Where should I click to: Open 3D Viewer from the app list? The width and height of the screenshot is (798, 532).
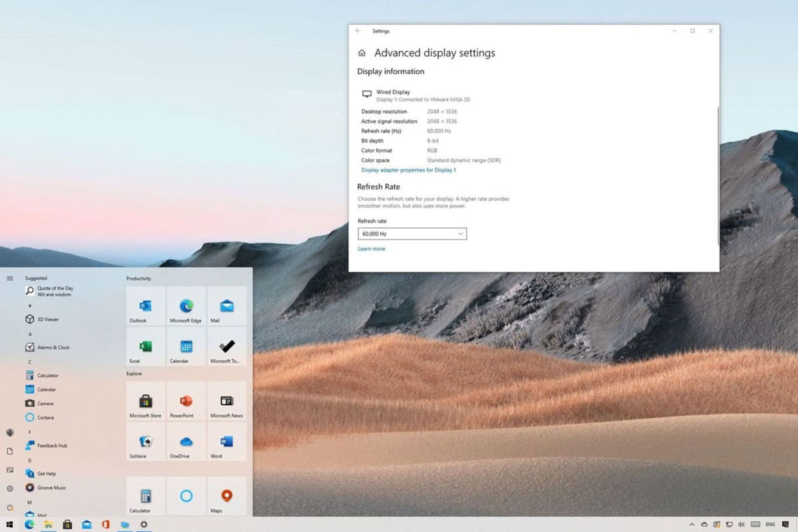click(47, 319)
